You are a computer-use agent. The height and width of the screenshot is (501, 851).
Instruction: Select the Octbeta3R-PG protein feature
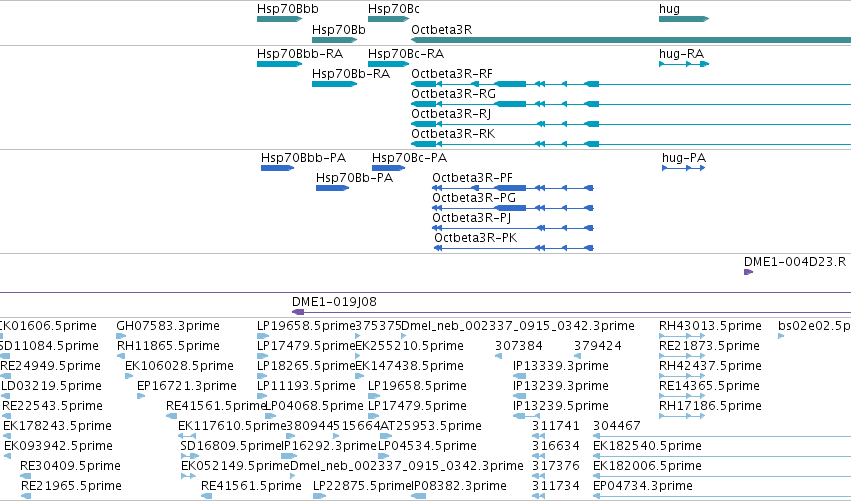point(513,208)
